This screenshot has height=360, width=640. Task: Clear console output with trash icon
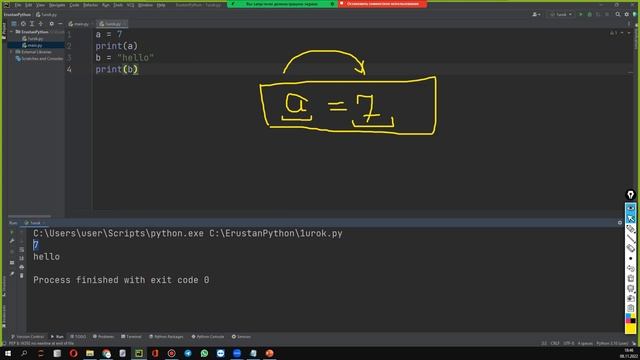pos(22,276)
